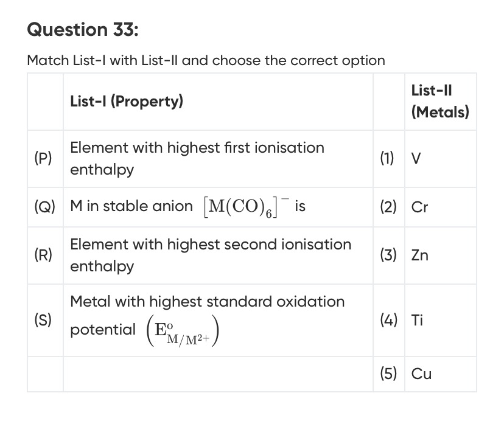Click the "Question 33:" heading

pos(83,29)
